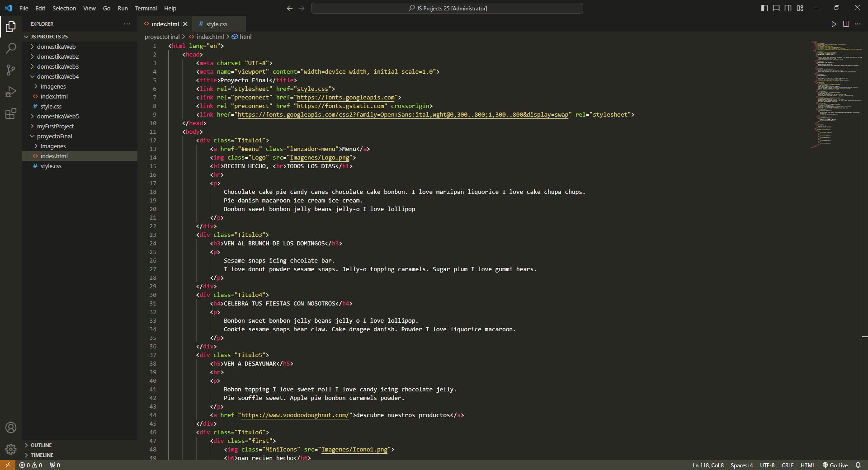
Task: Open the Accounts icon in activity bar
Action: coord(11,428)
